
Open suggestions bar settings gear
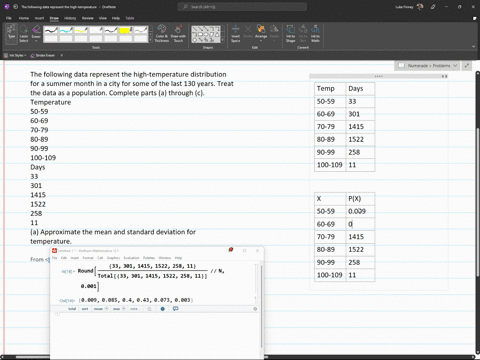point(255,309)
